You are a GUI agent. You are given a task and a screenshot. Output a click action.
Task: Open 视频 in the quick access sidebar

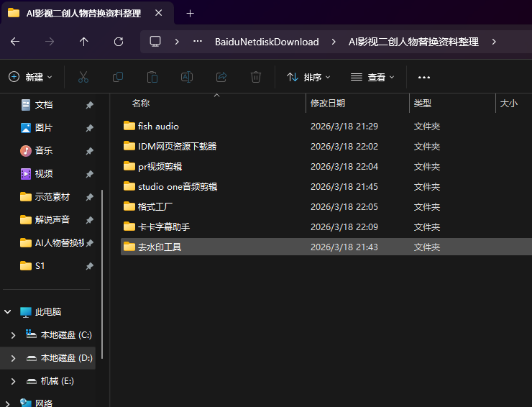tap(44, 173)
